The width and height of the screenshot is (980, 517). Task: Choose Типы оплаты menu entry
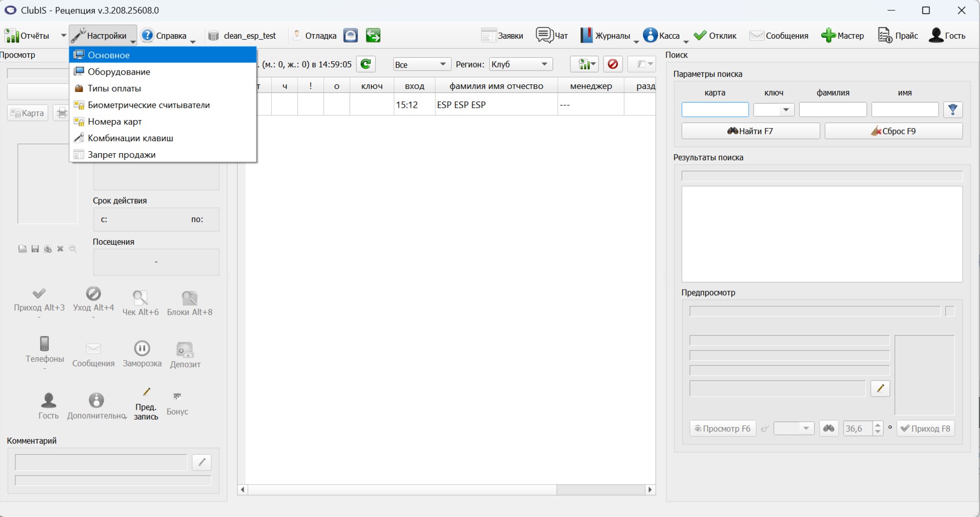pyautogui.click(x=163, y=88)
